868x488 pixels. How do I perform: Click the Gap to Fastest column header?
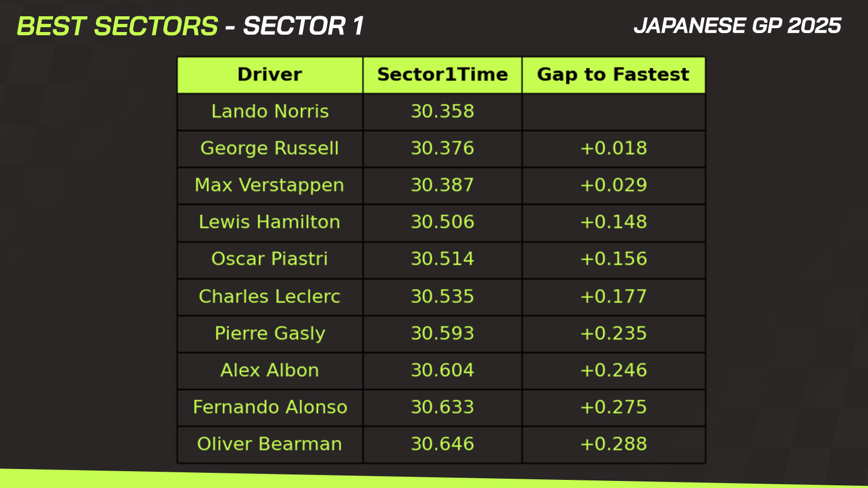[613, 75]
